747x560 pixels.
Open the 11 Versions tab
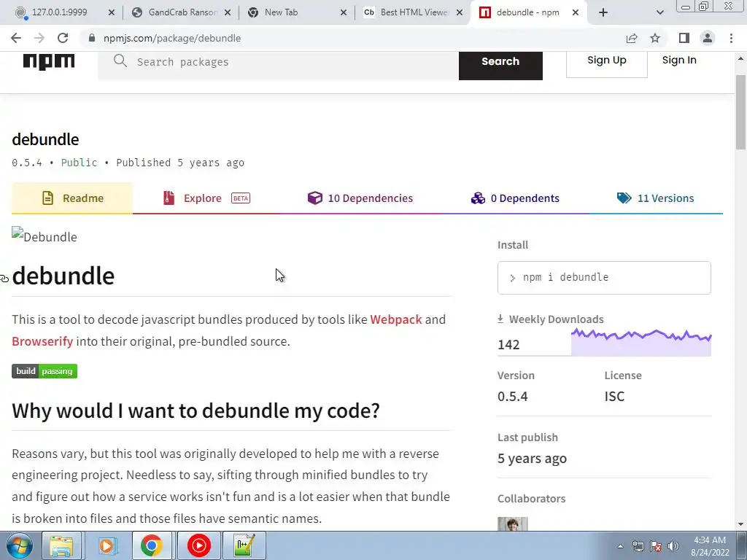click(x=656, y=198)
